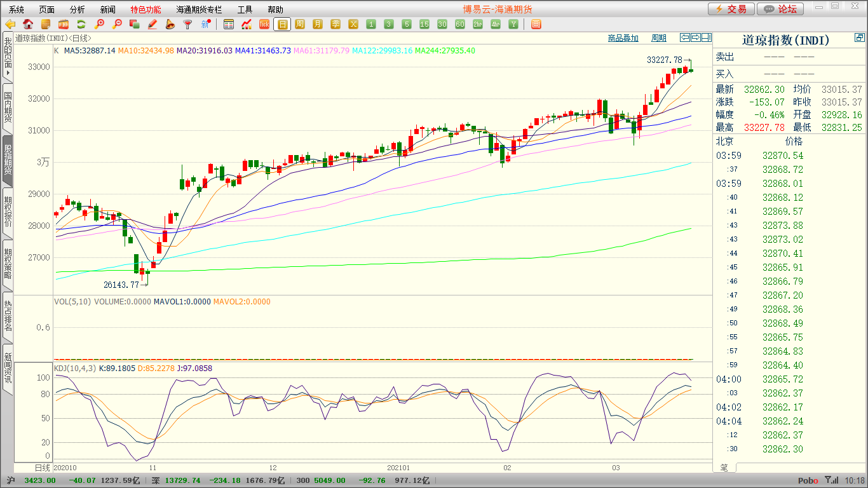Open the Tick chart icon
Viewport: 868px width, 488px height.
[264, 24]
